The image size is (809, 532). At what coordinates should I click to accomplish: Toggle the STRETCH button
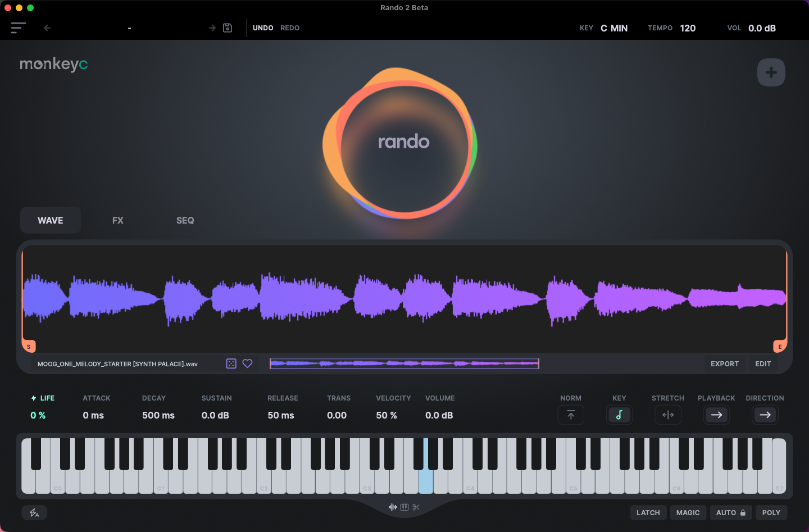coord(668,415)
